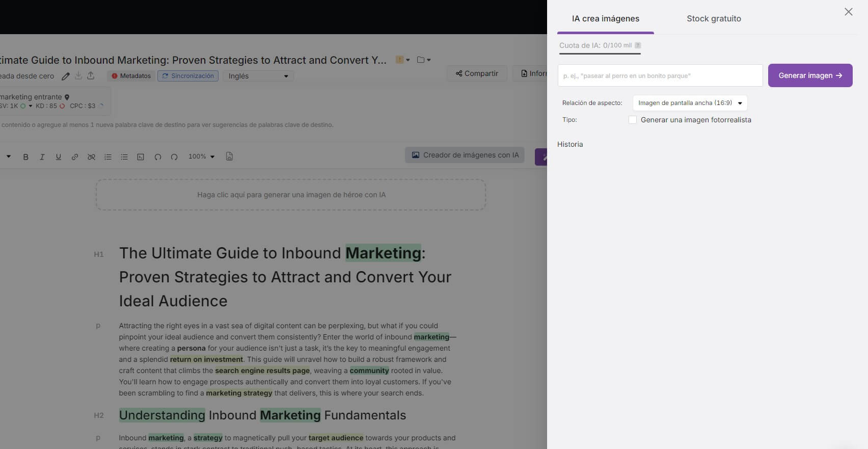868x449 pixels.
Task: Open the folder dropdown next to the title
Action: (x=423, y=60)
